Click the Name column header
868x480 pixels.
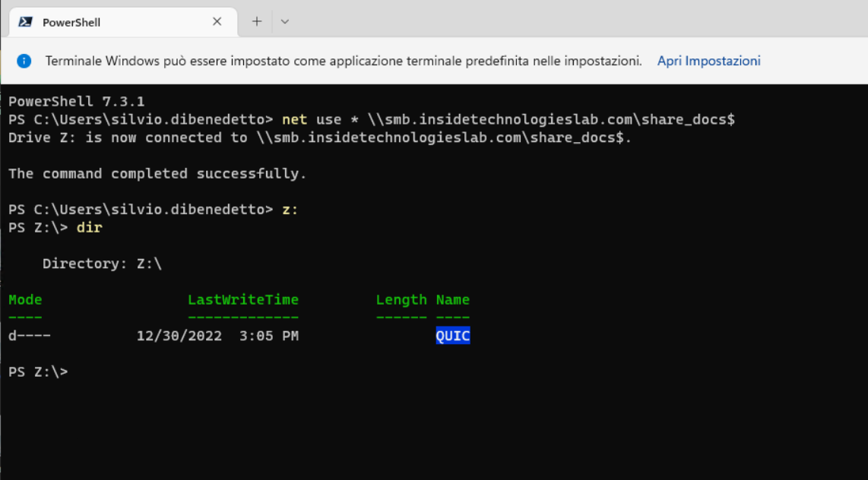click(x=453, y=300)
